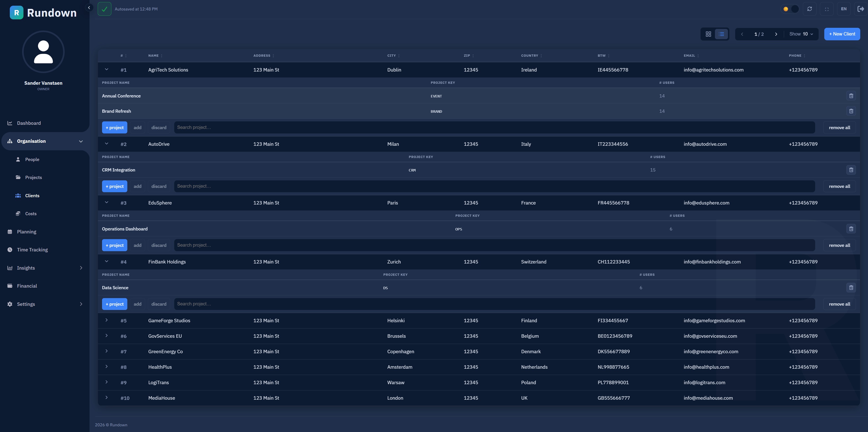
Task: Focus Search project field under EduSphere
Action: coord(494,245)
